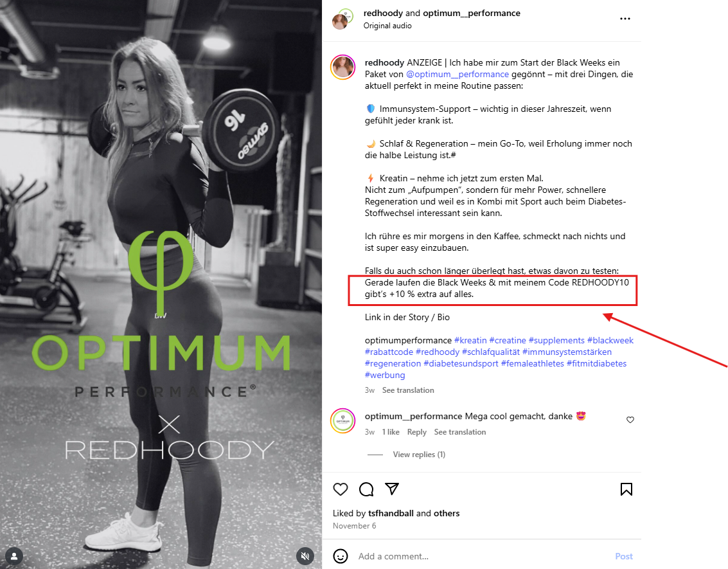Open emoji picker in the comment box
The width and height of the screenshot is (728, 569).
[x=341, y=556]
